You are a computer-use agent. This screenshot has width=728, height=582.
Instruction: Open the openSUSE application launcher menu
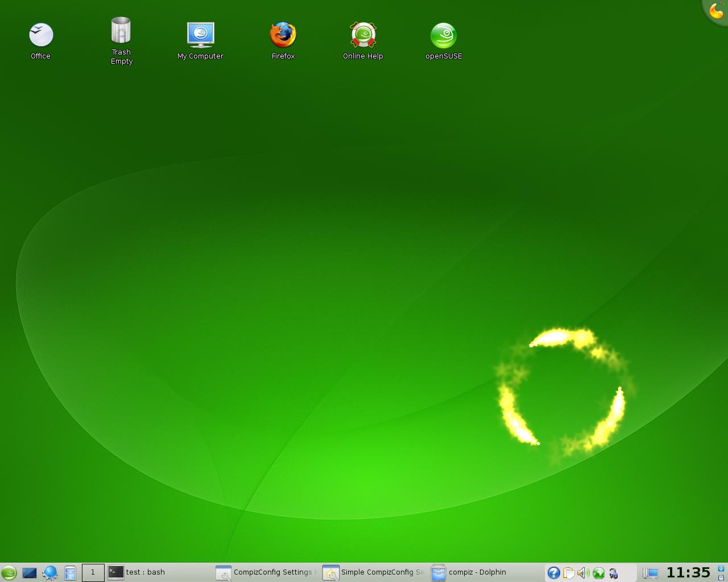coord(9,572)
